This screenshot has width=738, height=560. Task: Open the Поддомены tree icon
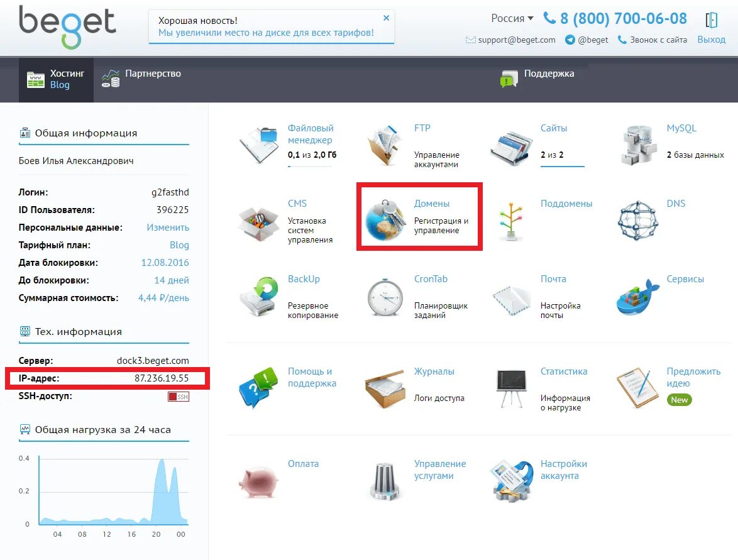(511, 221)
